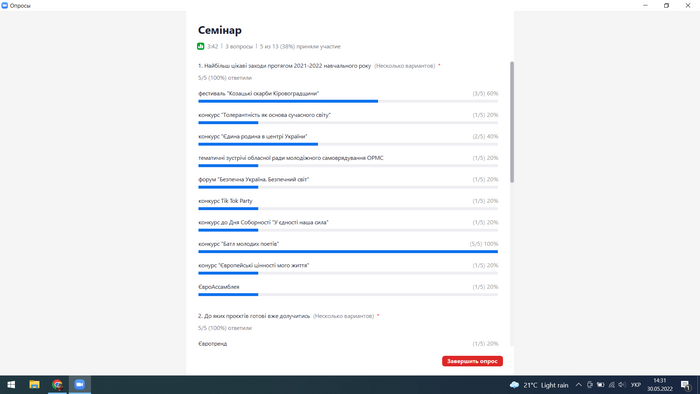Click the Європейські цінності мого життя option
The width and height of the screenshot is (700, 394).
click(x=254, y=265)
